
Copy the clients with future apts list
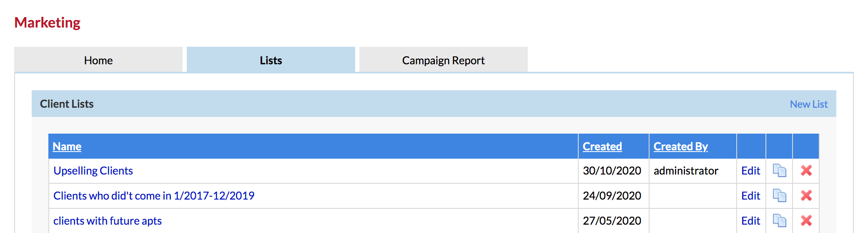tap(779, 220)
